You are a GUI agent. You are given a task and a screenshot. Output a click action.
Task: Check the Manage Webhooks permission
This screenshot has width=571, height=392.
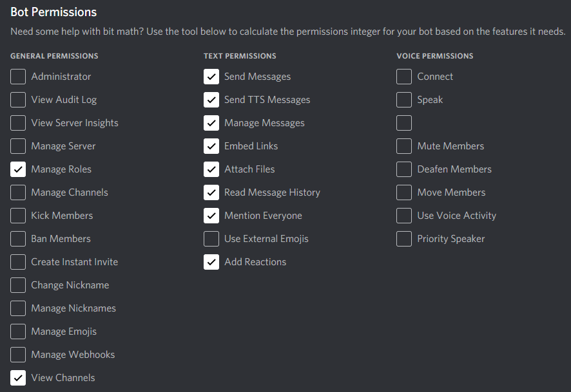pos(17,354)
